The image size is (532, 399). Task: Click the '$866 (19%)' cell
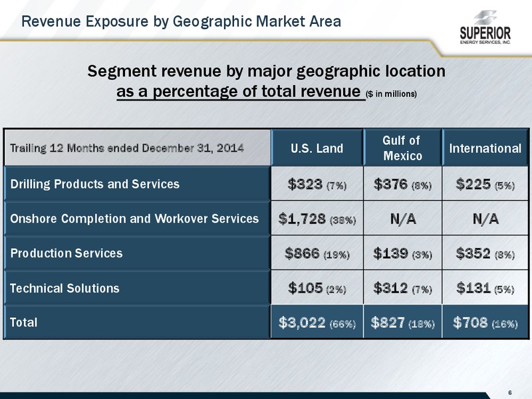pos(317,253)
